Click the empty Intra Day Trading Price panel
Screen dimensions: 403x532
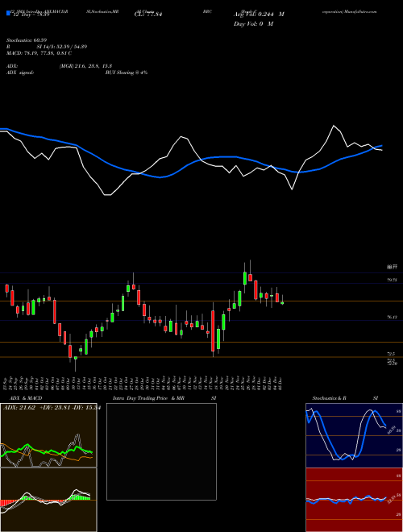pos(161,451)
